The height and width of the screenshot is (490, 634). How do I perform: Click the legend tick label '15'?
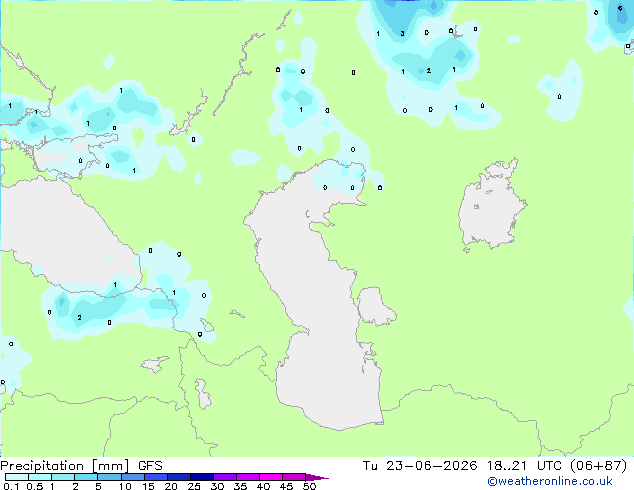(x=148, y=486)
